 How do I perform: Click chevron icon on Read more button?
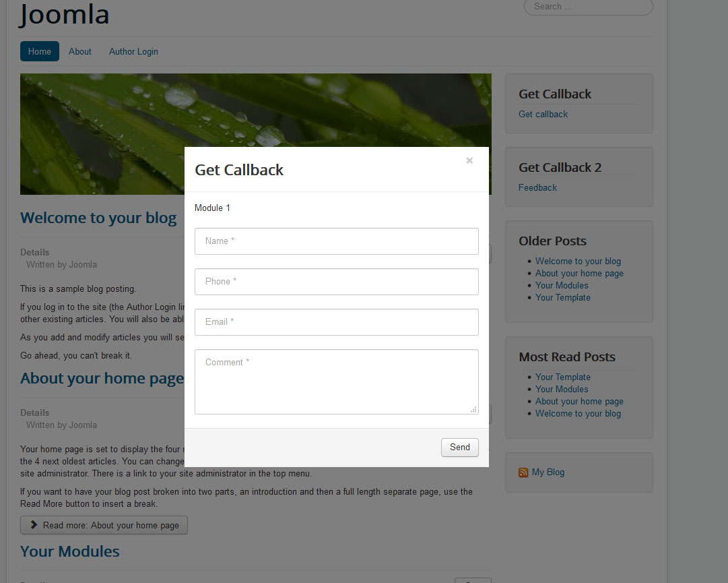click(x=34, y=525)
